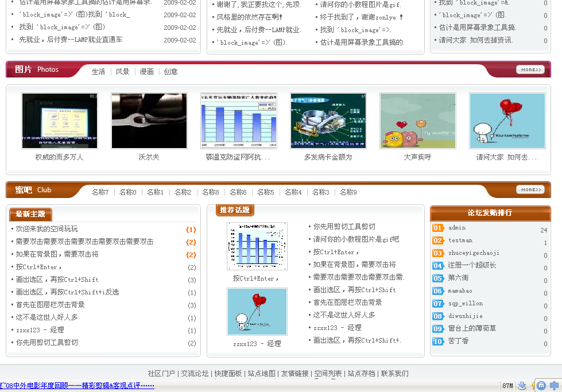Open the chart thumbnail under 推荐话题
This screenshot has height=392, width=562.
(x=257, y=246)
